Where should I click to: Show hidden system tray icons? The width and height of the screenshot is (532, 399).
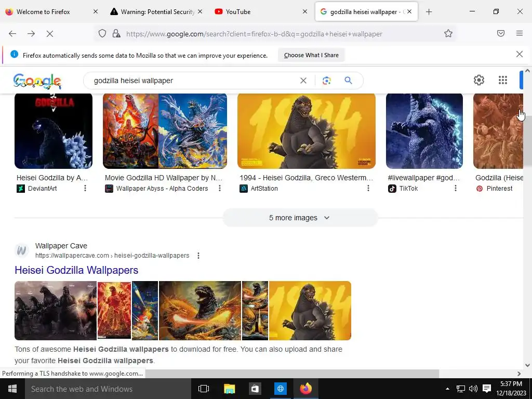(x=447, y=389)
